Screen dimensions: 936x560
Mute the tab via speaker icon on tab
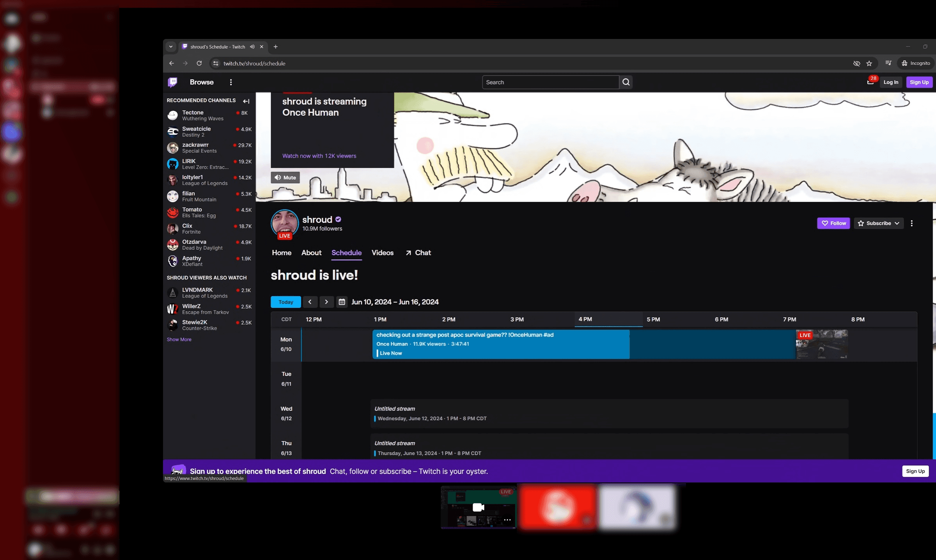pyautogui.click(x=252, y=47)
